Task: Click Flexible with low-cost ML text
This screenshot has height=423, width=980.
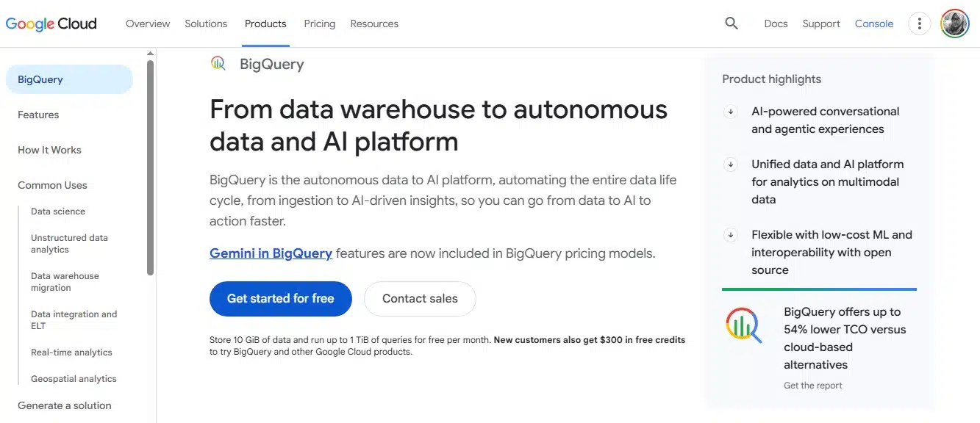Action: (831, 253)
